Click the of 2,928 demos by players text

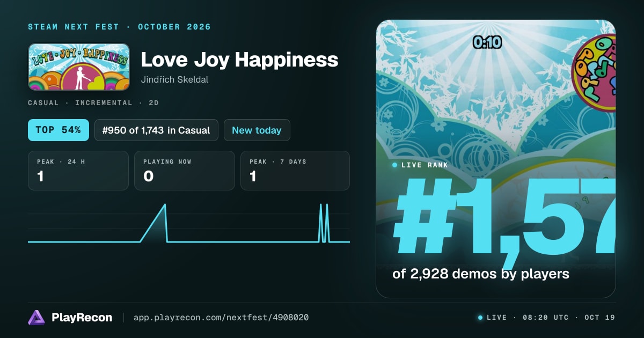(481, 274)
